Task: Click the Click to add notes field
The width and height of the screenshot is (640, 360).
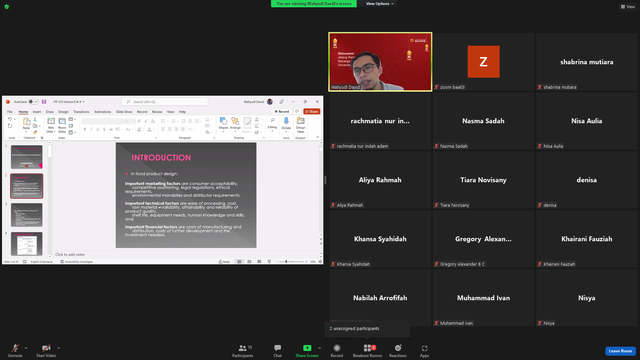Action: click(70, 254)
